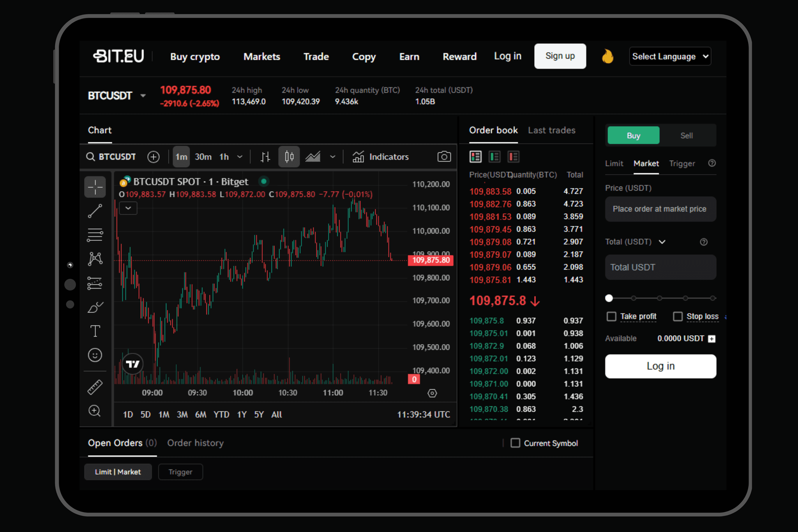Click the add symbol plus icon

click(154, 157)
